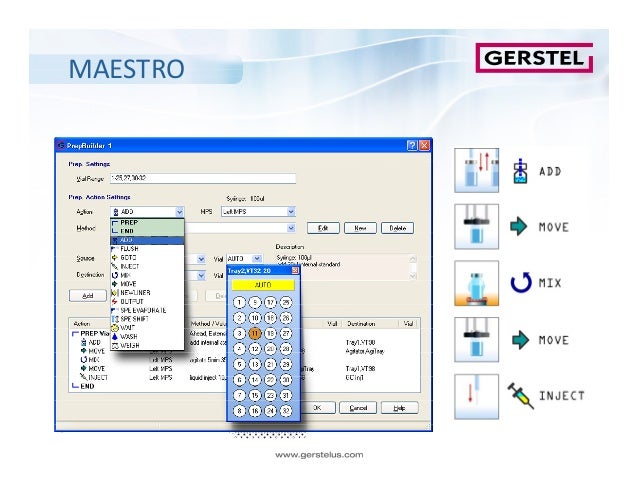638x493 pixels.
Task: Click MOVE arrow icon between MIX and INJECT
Action: pos(520,340)
